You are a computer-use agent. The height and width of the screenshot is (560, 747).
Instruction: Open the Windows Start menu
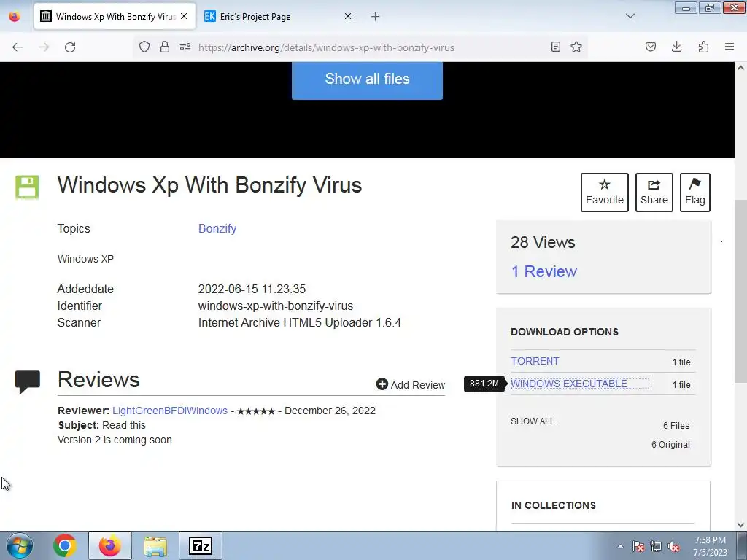point(19,545)
